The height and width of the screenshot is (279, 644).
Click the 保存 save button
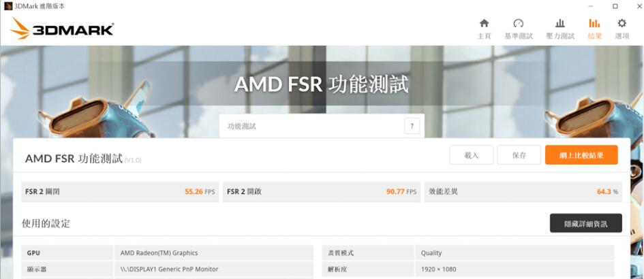(x=519, y=155)
